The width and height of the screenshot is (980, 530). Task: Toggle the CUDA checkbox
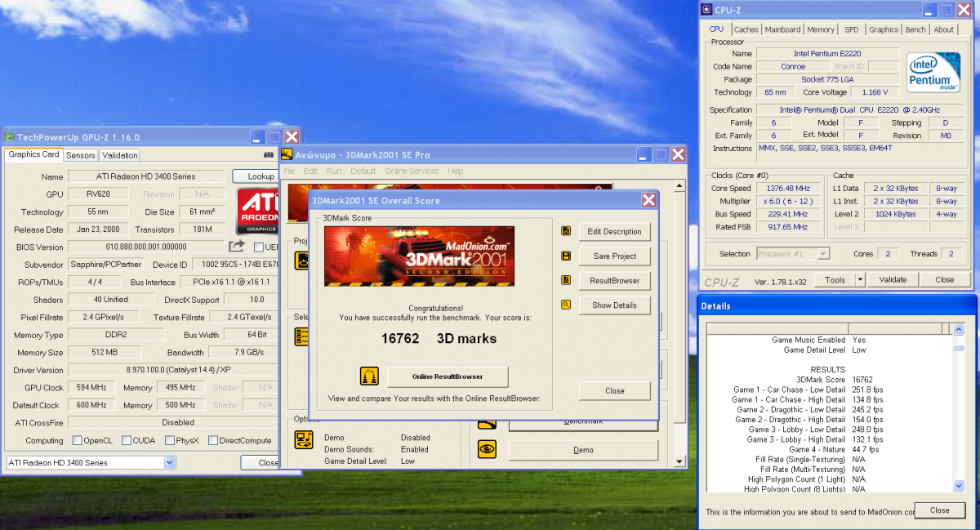click(x=126, y=440)
